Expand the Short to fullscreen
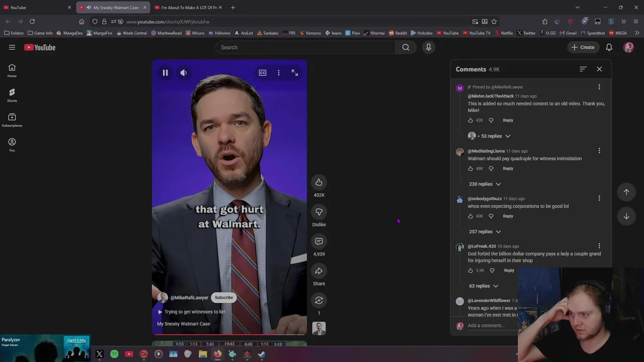This screenshot has height=362, width=644. [295, 73]
